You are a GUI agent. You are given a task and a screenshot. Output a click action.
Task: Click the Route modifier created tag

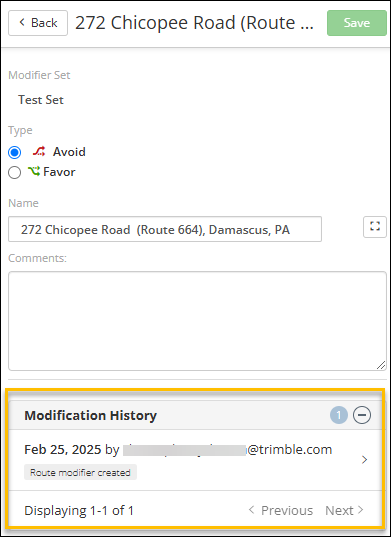pos(80,472)
